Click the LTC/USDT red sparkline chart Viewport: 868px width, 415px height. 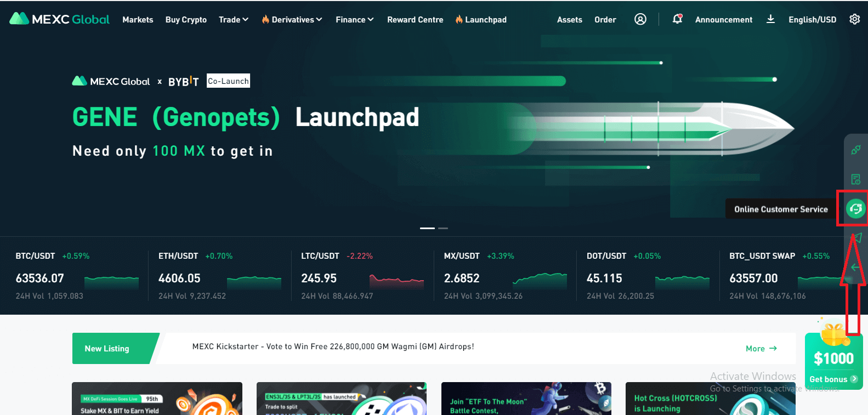397,281
